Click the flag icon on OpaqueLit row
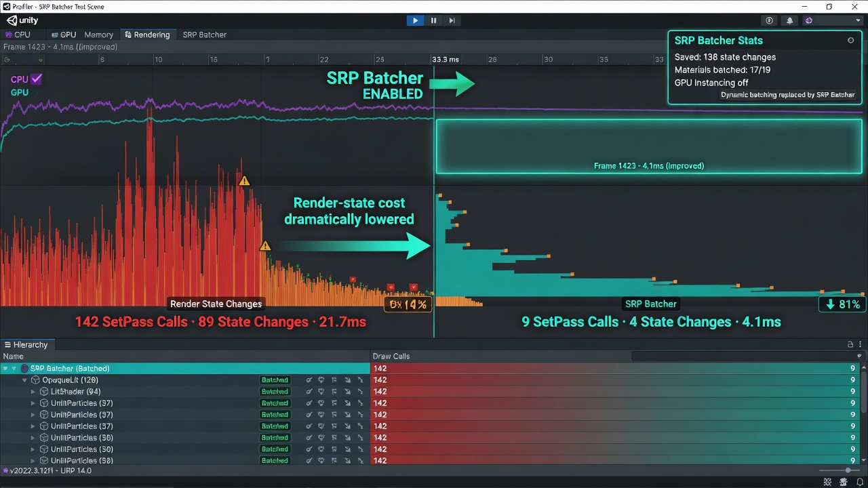This screenshot has width=868, height=488. (334, 380)
